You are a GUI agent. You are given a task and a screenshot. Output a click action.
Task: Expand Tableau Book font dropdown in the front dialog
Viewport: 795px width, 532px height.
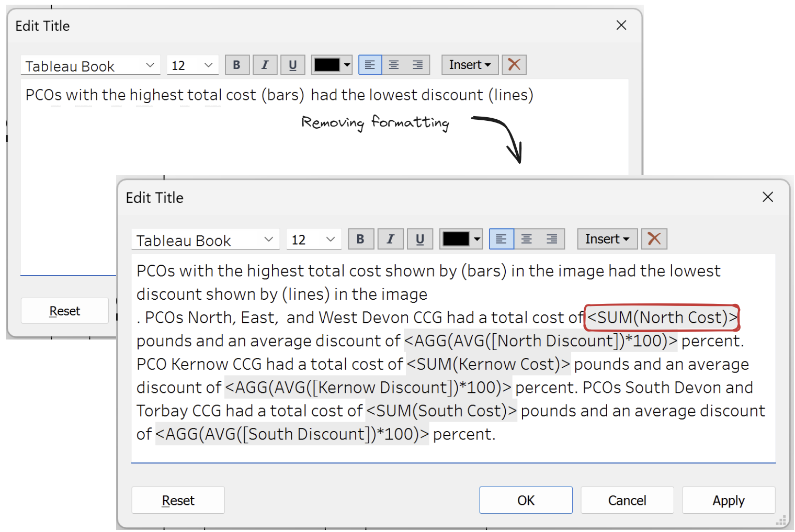coord(268,240)
